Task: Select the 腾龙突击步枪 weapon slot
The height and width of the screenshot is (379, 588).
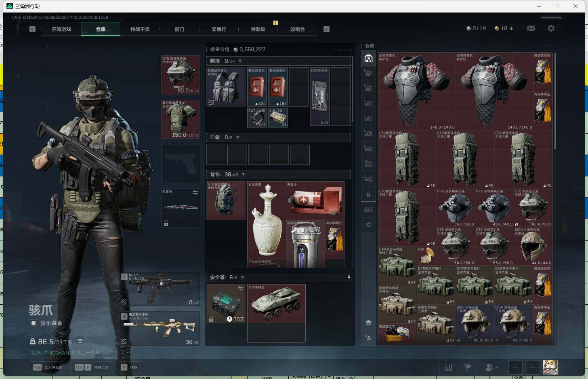Action: (x=160, y=328)
